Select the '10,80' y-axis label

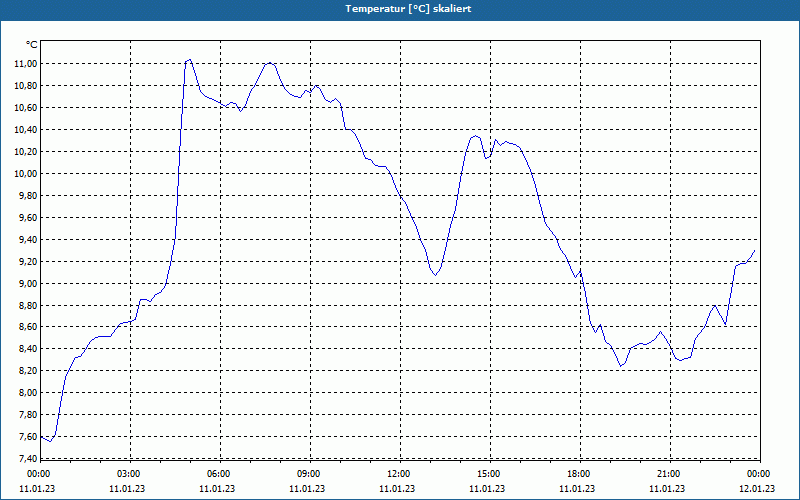click(28, 86)
